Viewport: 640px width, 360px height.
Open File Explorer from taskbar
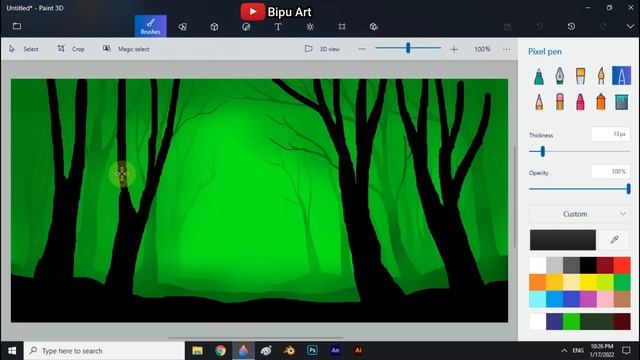click(x=198, y=351)
